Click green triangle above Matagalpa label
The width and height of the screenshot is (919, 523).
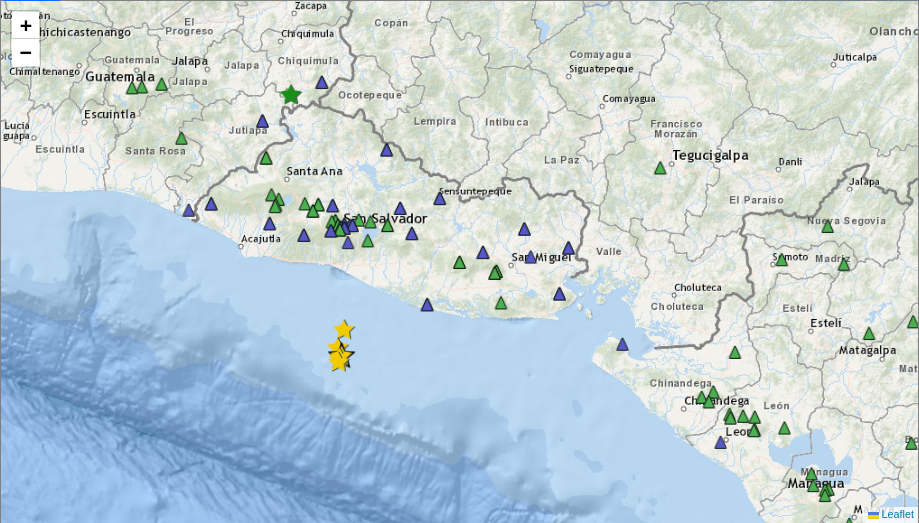[869, 333]
